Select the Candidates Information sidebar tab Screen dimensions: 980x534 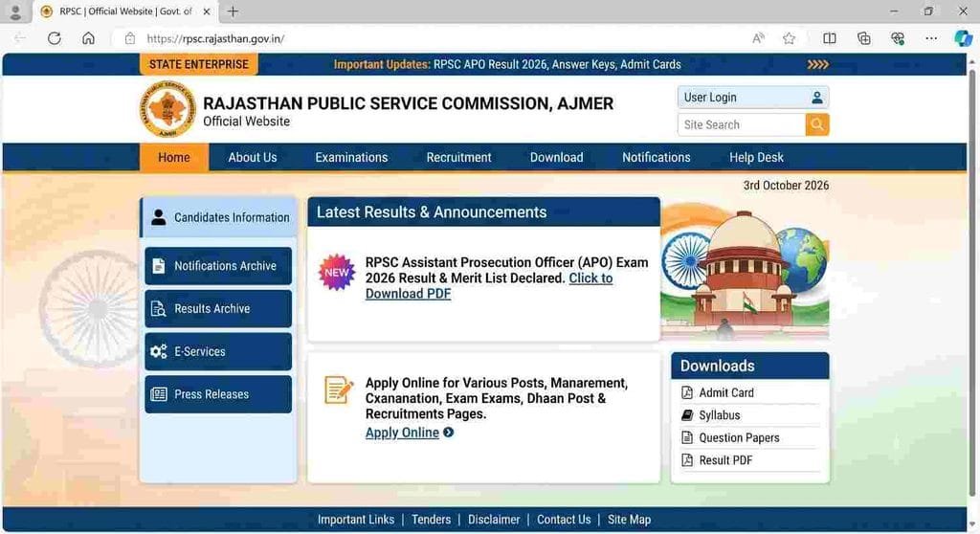pyautogui.click(x=218, y=217)
